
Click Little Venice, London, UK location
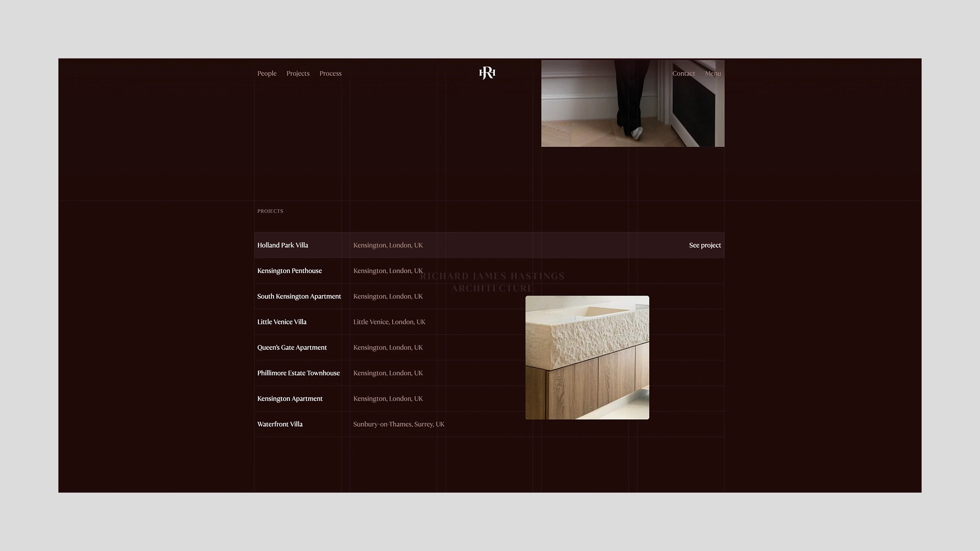point(389,322)
